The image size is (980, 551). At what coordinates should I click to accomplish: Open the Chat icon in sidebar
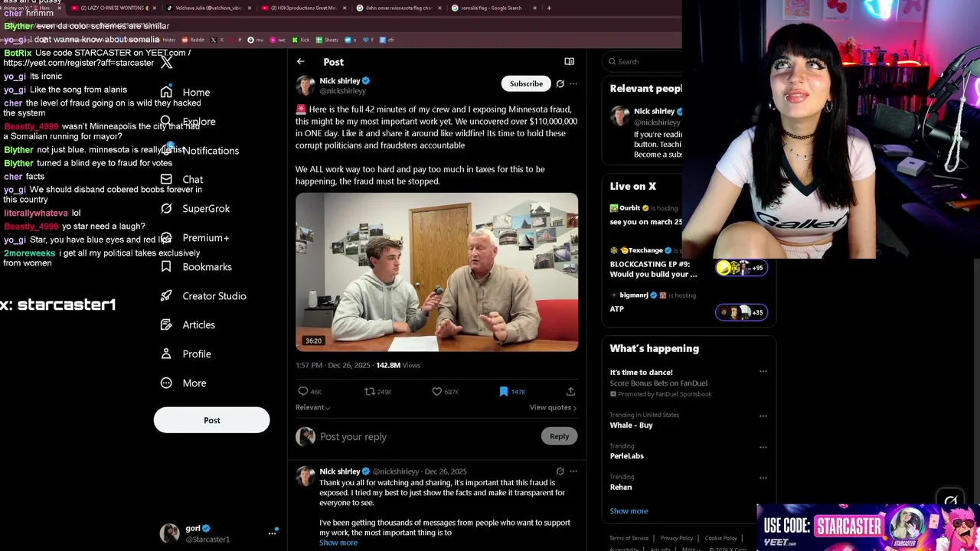tap(166, 179)
